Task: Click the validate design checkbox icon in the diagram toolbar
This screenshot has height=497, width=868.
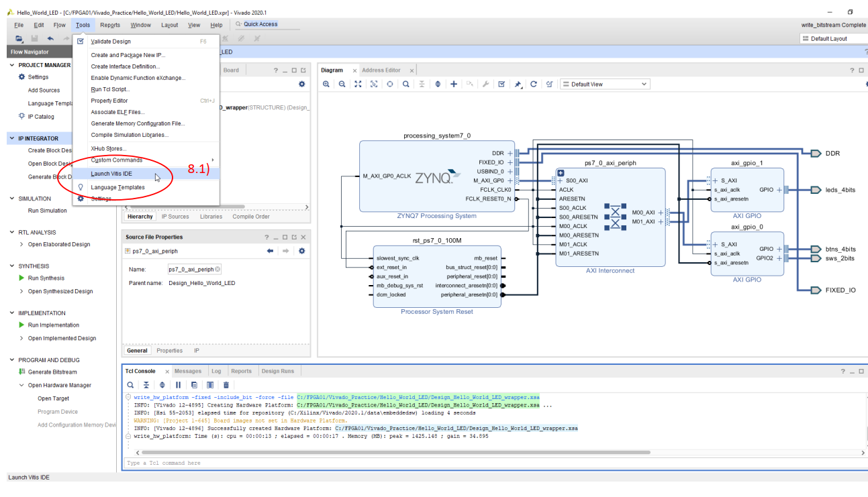Action: [x=501, y=84]
